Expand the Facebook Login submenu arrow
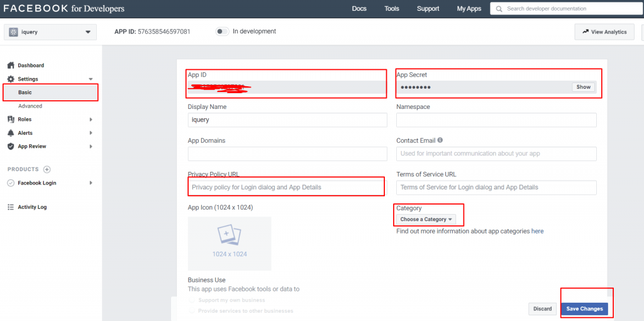The height and width of the screenshot is (321, 644). coord(91,183)
